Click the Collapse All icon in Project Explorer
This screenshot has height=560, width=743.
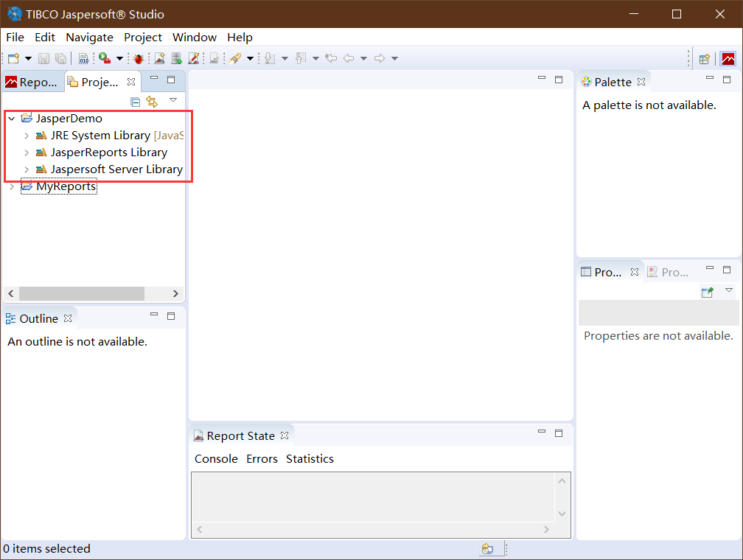(x=135, y=101)
